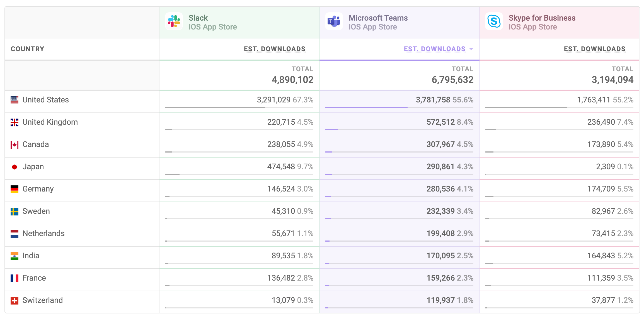The image size is (644, 319).
Task: Click Slack iOS App Store subtitle
Action: pos(213,27)
